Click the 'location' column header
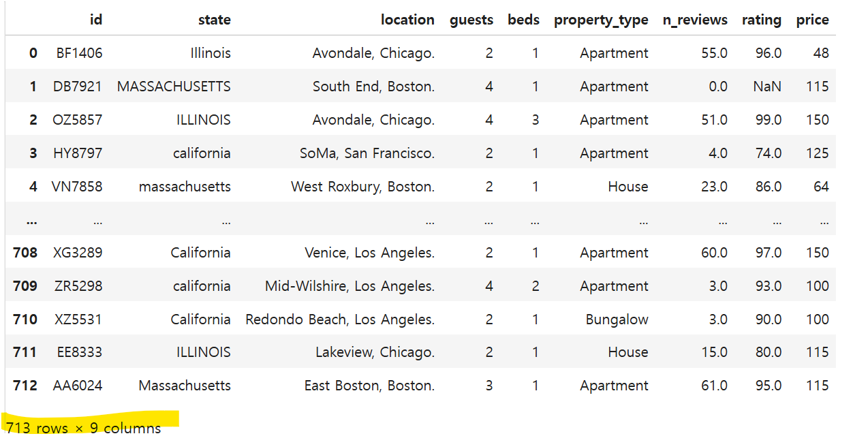Image resolution: width=868 pixels, height=436 pixels. [407, 20]
